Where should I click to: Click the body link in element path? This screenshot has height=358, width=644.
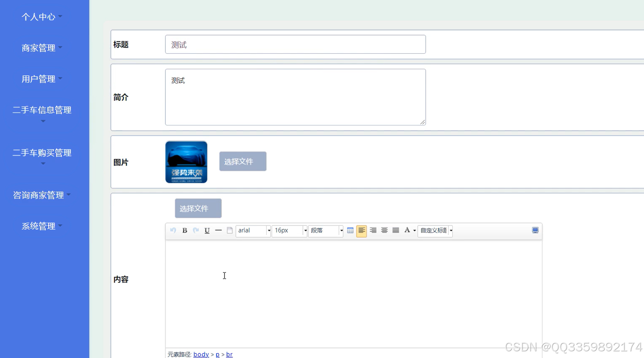tap(201, 354)
